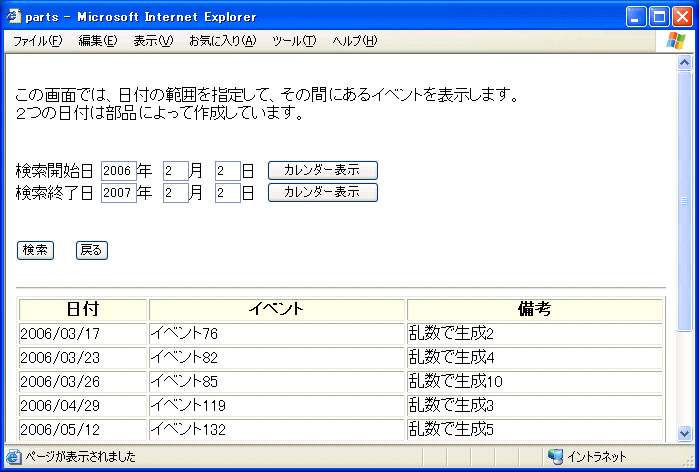Click the イントラネット status bar text

coord(597,456)
